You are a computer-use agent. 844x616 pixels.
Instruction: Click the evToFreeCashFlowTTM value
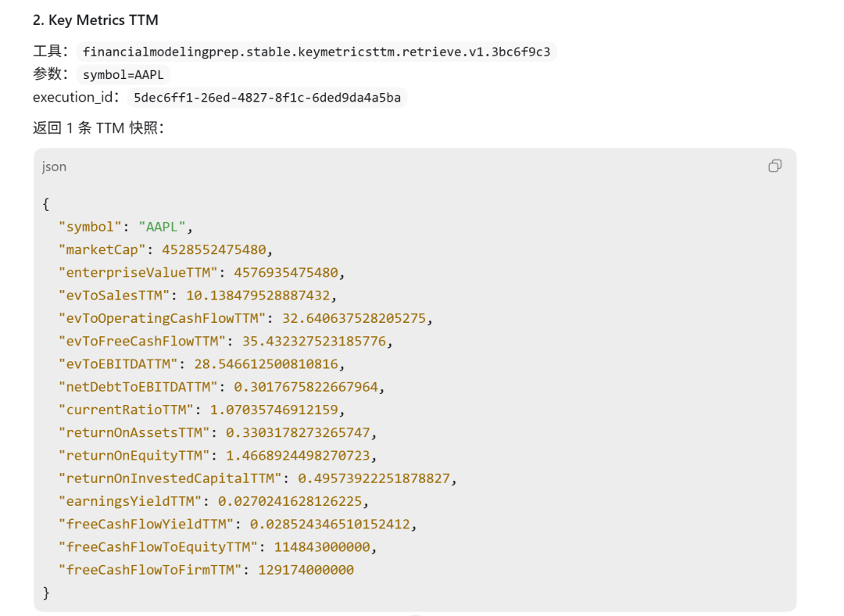pos(314,342)
